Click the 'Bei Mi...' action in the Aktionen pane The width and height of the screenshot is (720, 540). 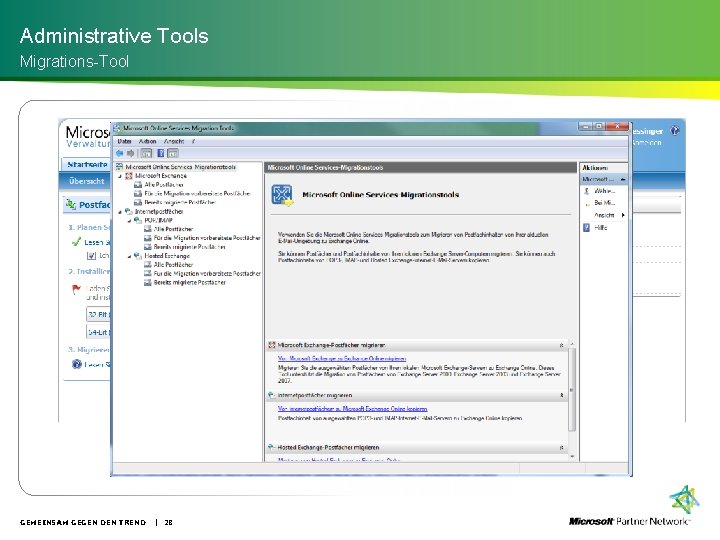pyautogui.click(x=604, y=203)
